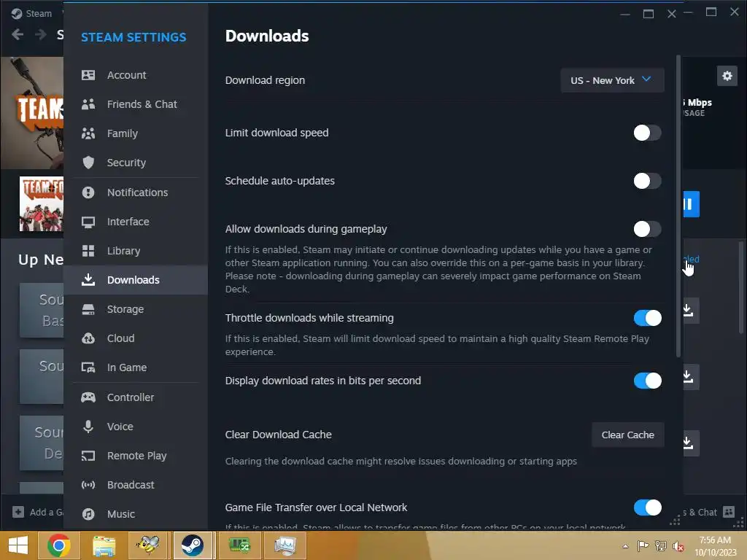This screenshot has height=560, width=747.
Task: Open the Windows Start button
Action: [18, 545]
